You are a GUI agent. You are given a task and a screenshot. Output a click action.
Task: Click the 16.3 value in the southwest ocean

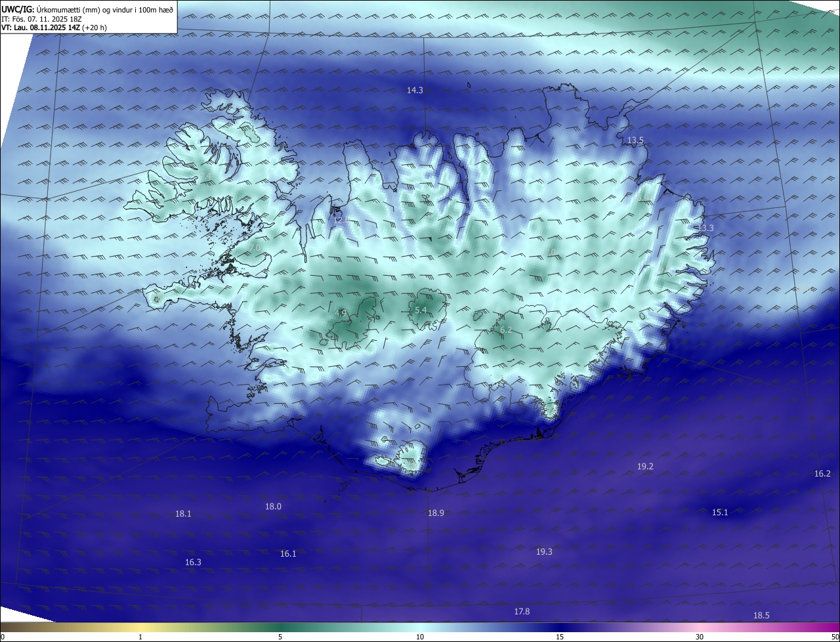pyautogui.click(x=193, y=563)
